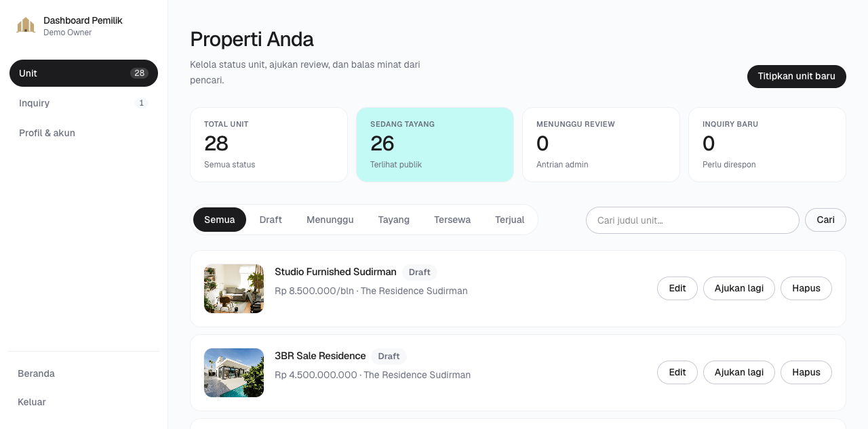Click the Rp 8.500.000/bln price text
Screen dimensions: 868x429
[x=315, y=291]
